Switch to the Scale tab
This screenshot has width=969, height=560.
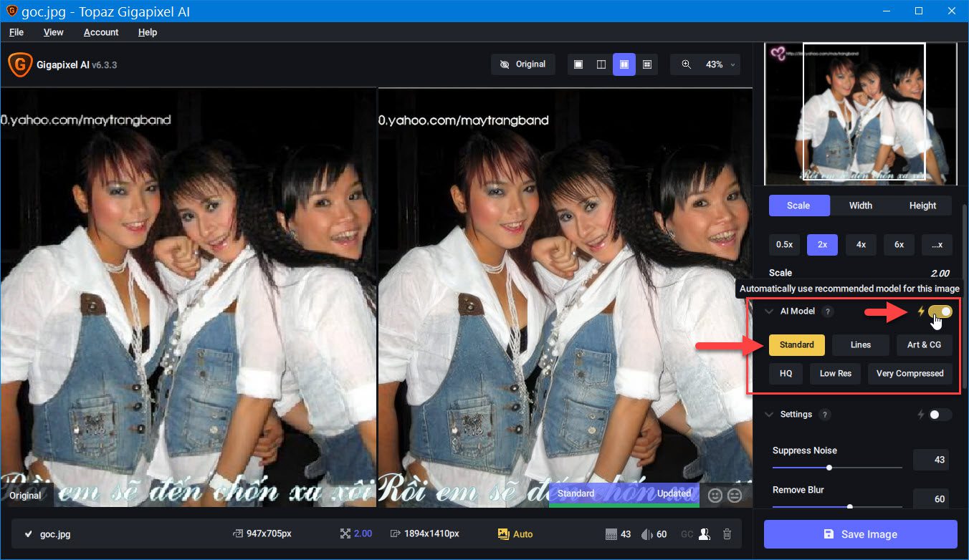(798, 206)
